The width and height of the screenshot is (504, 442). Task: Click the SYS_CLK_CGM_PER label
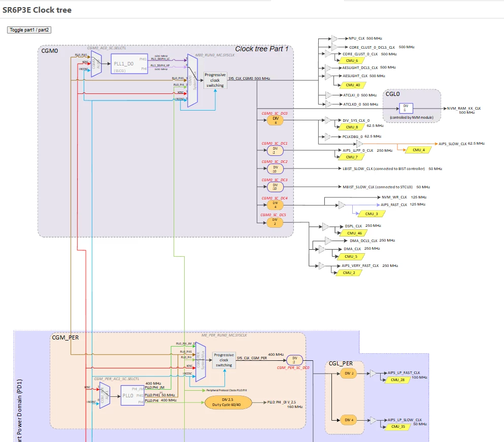point(252,358)
